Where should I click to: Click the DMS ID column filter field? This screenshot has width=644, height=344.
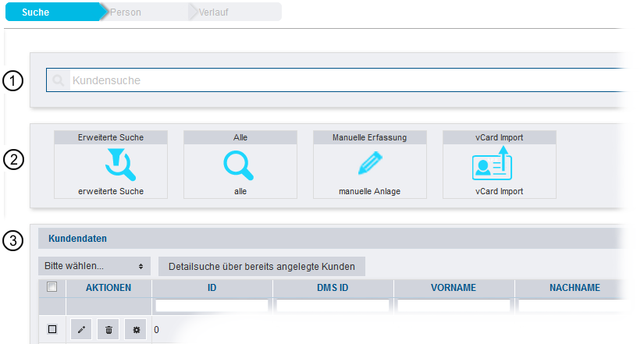333,307
